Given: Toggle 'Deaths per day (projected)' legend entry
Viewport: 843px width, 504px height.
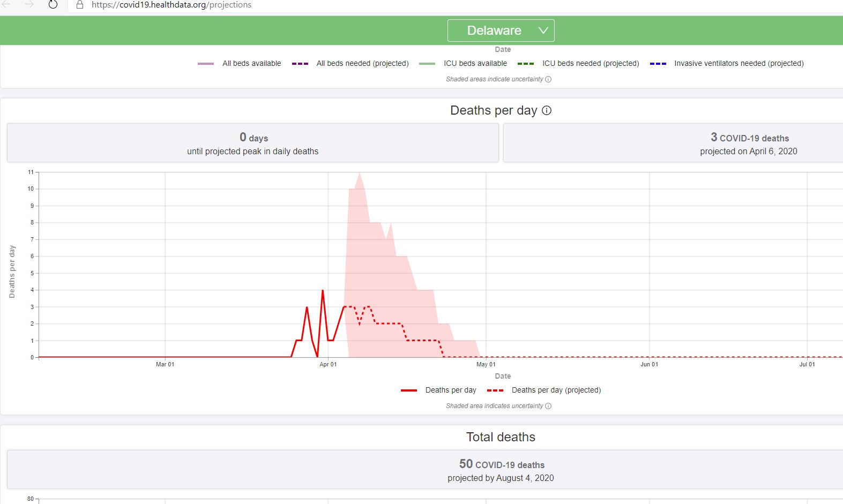Looking at the screenshot, I should [544, 390].
